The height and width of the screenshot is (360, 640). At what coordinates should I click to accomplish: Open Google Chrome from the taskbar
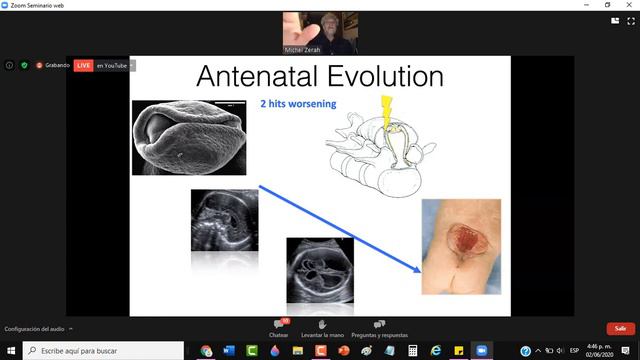click(206, 351)
